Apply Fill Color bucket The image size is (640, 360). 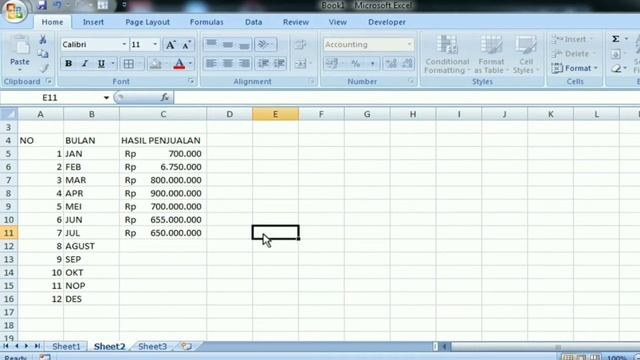(x=156, y=64)
